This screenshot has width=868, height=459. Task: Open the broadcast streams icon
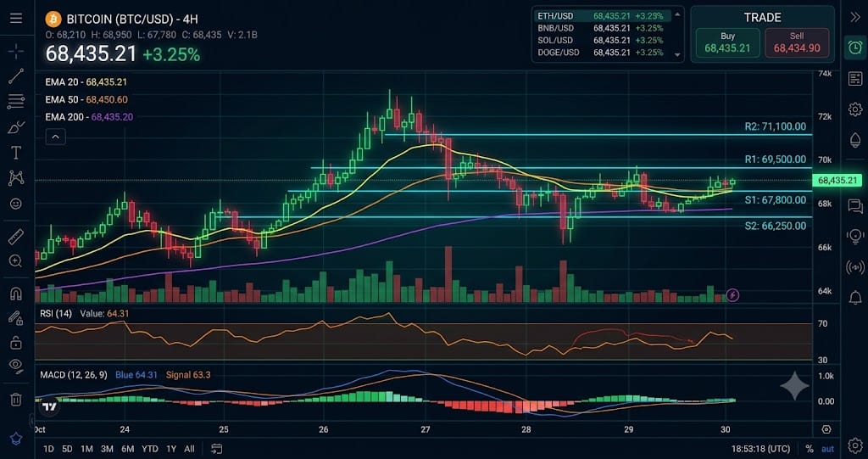(854, 267)
